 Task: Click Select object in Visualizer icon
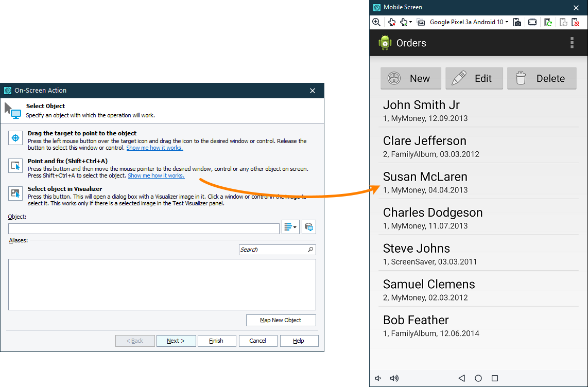pos(15,193)
